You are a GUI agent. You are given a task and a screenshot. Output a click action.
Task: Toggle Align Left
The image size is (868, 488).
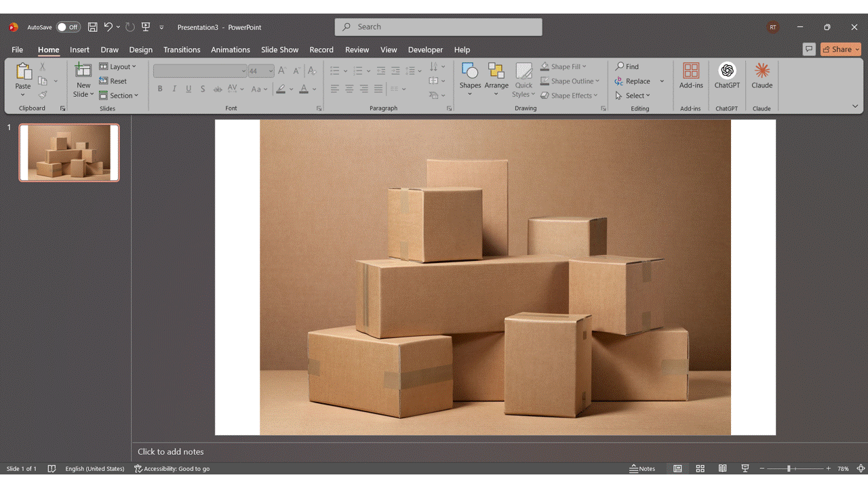[335, 89]
